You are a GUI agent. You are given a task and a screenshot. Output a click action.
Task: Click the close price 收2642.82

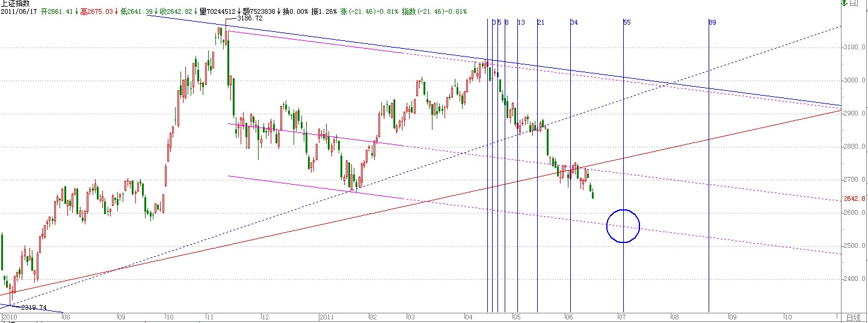(x=176, y=11)
